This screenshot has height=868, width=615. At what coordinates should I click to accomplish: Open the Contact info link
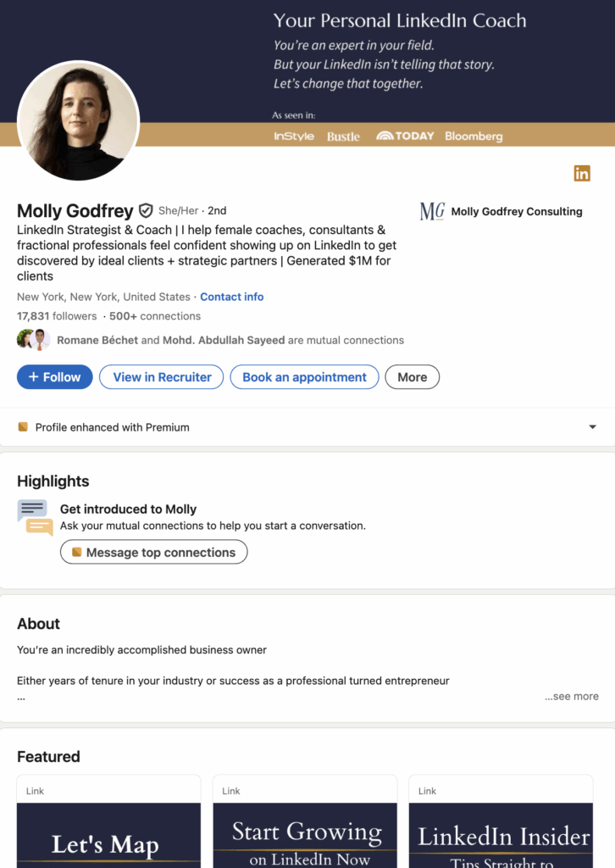[x=232, y=297]
